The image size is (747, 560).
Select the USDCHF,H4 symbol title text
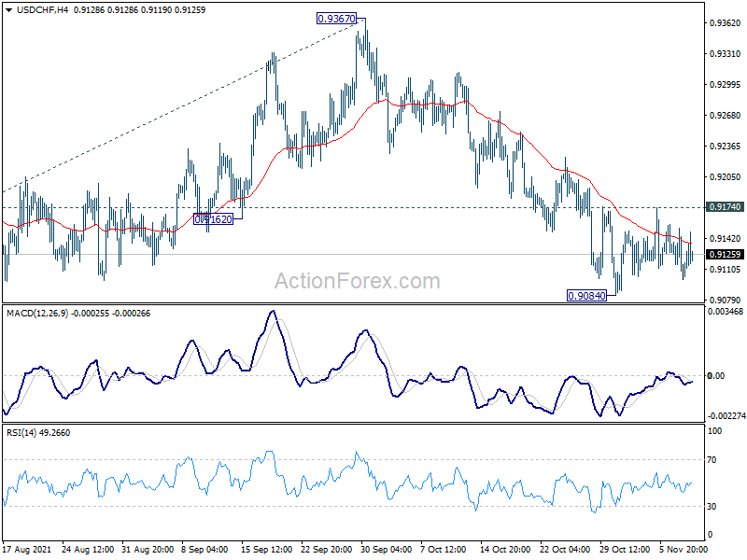[42, 10]
